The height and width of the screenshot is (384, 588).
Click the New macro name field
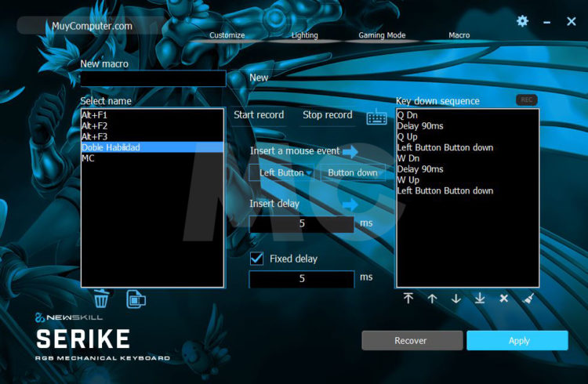click(153, 78)
